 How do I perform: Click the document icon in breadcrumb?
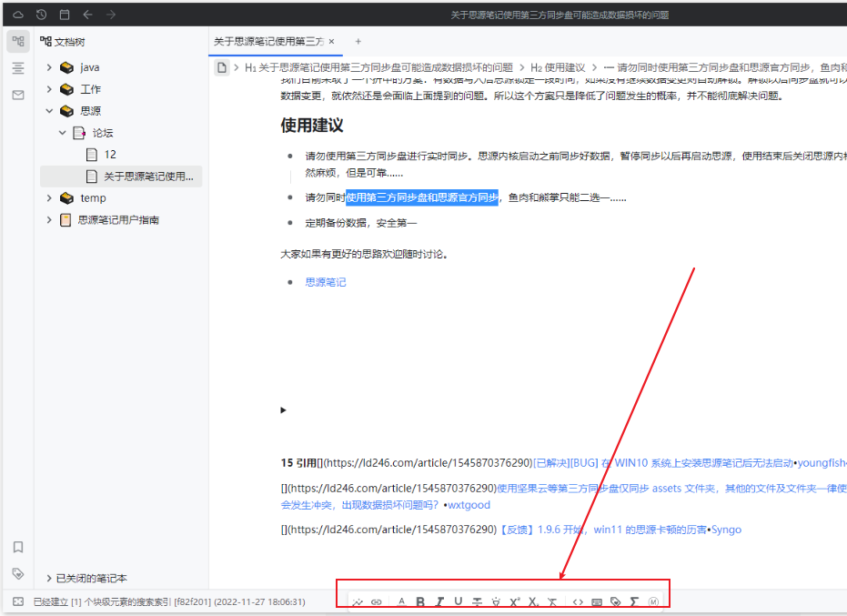221,67
